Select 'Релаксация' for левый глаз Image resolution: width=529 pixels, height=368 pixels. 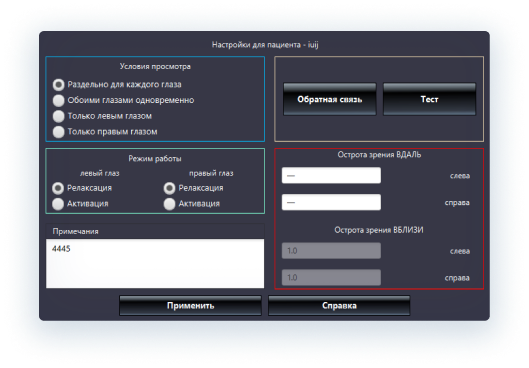pos(58,188)
